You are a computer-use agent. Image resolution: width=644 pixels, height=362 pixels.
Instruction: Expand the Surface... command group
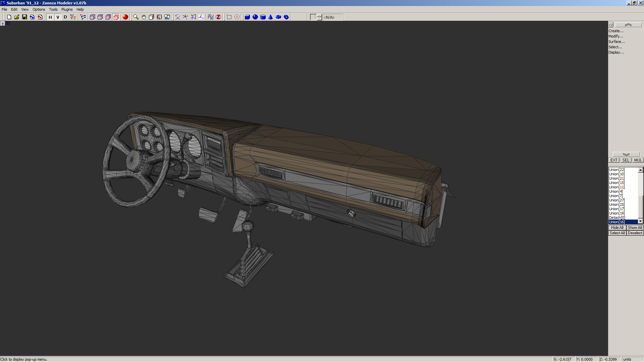click(616, 42)
